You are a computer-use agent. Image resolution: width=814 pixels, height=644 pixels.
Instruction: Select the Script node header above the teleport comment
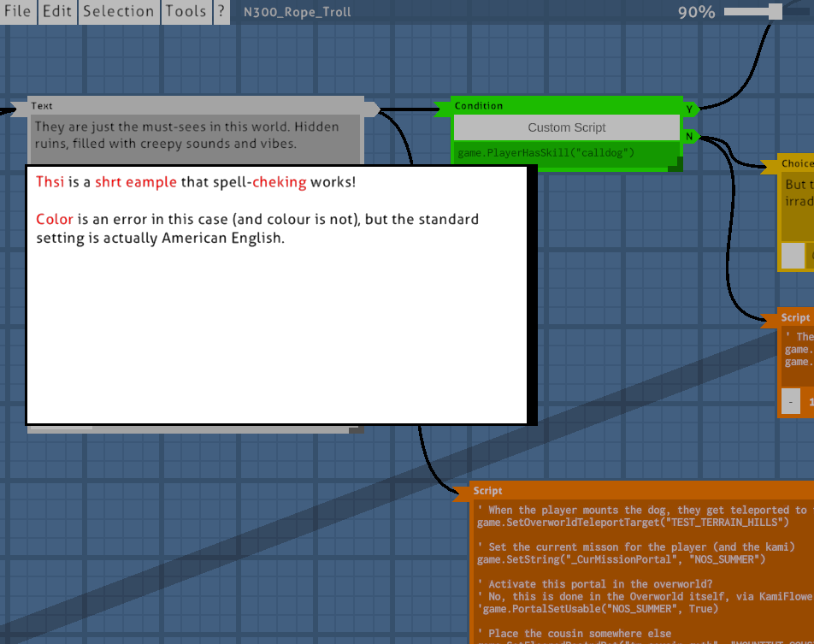[x=641, y=490]
